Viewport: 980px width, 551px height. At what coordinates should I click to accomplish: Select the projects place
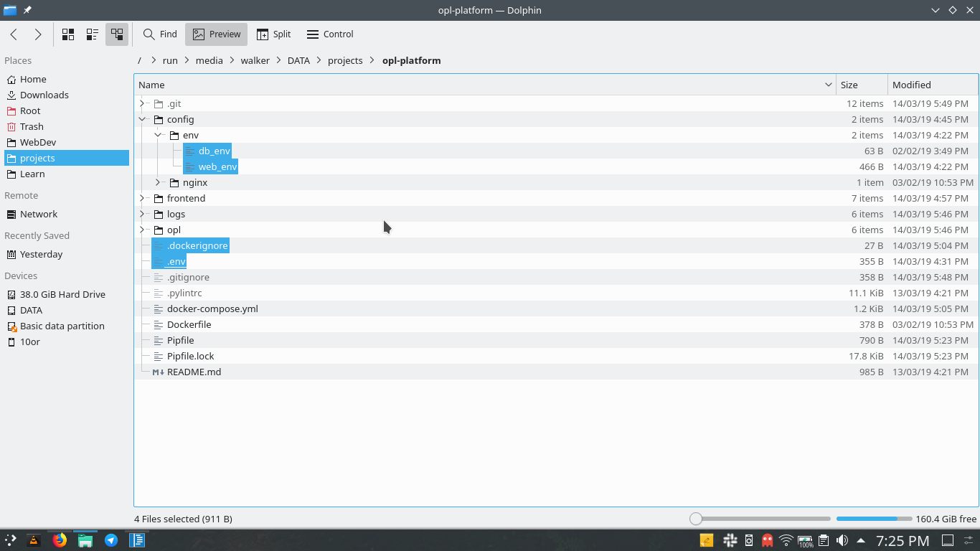pyautogui.click(x=67, y=158)
